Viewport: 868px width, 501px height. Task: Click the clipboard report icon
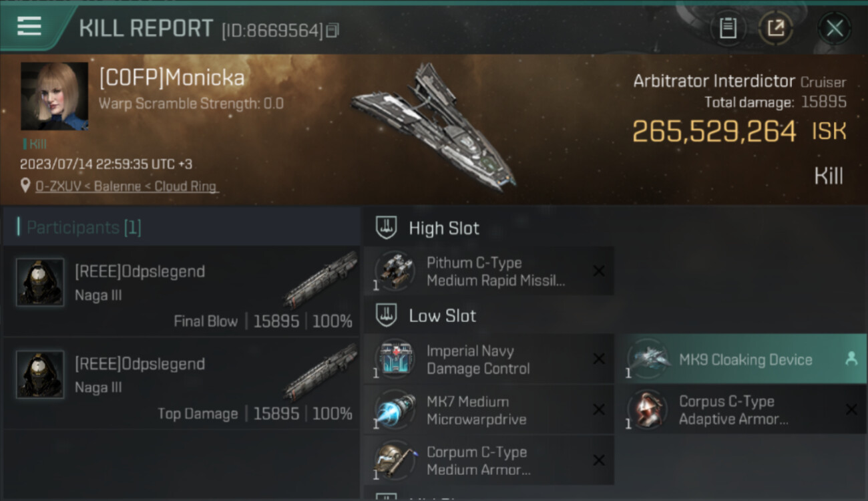pos(728,28)
